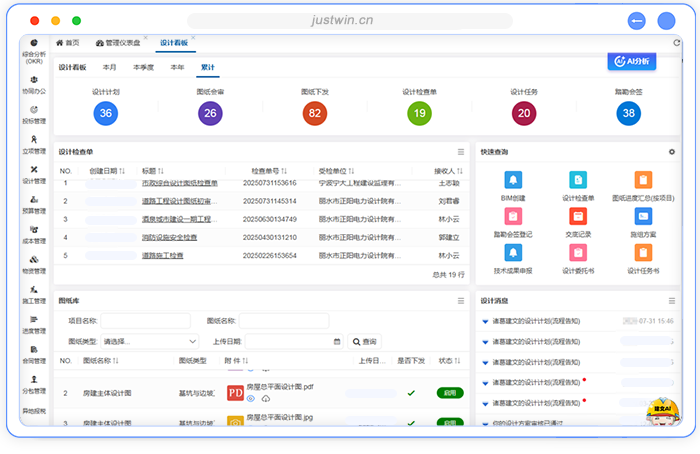
Task: Click the 查询 search button
Action: (366, 341)
